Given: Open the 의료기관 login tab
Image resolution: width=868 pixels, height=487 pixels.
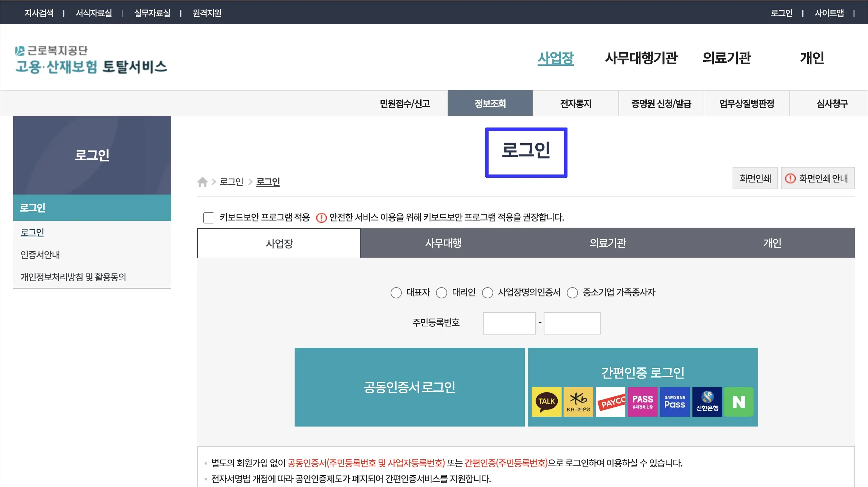Looking at the screenshot, I should pos(607,243).
